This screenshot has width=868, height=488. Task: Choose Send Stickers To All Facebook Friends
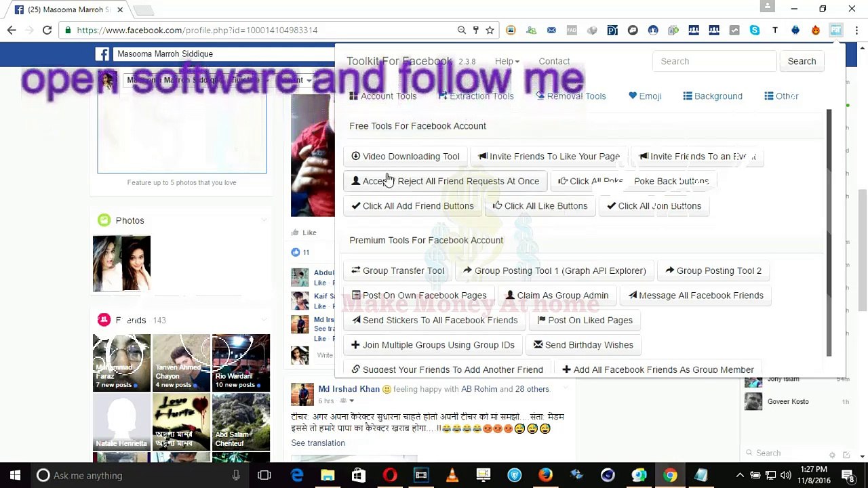(435, 320)
